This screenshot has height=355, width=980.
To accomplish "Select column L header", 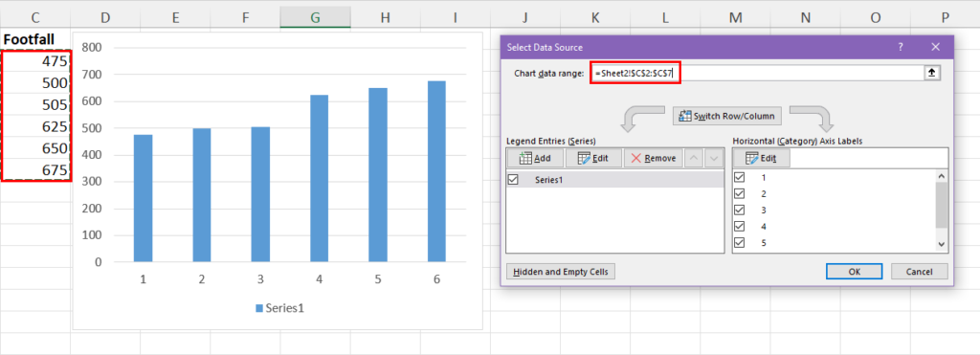I will pos(665,19).
